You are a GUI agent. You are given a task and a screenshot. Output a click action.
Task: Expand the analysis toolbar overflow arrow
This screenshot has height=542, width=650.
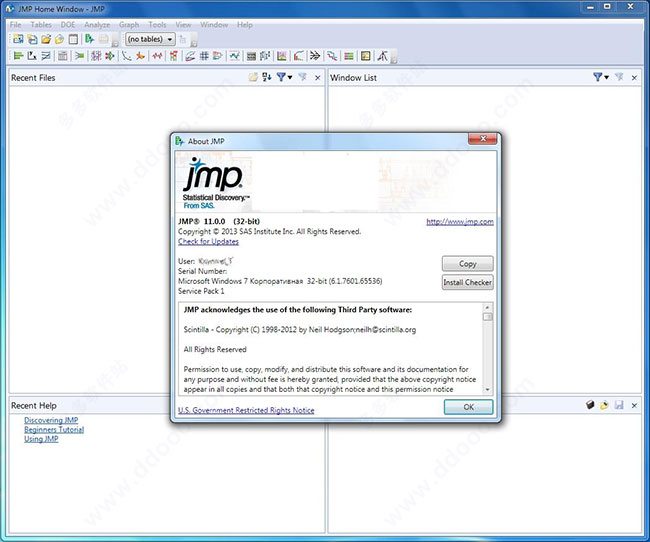(394, 60)
